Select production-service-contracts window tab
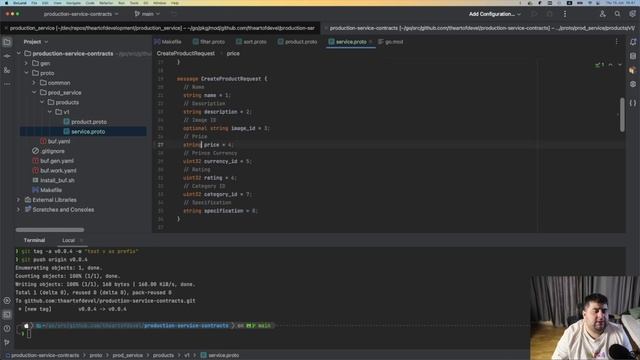640x360 pixels. 480,28
